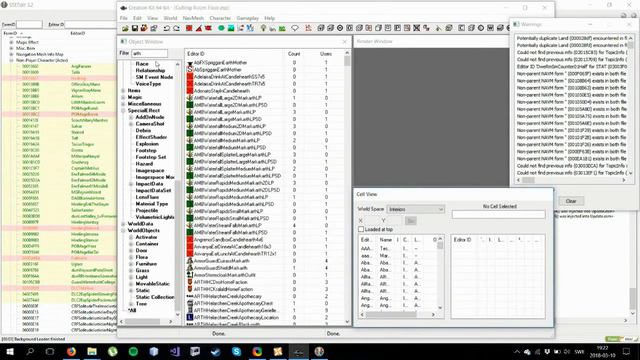Click the Filter text field in Object Window
This screenshot has width=640, height=360.
(149, 53)
